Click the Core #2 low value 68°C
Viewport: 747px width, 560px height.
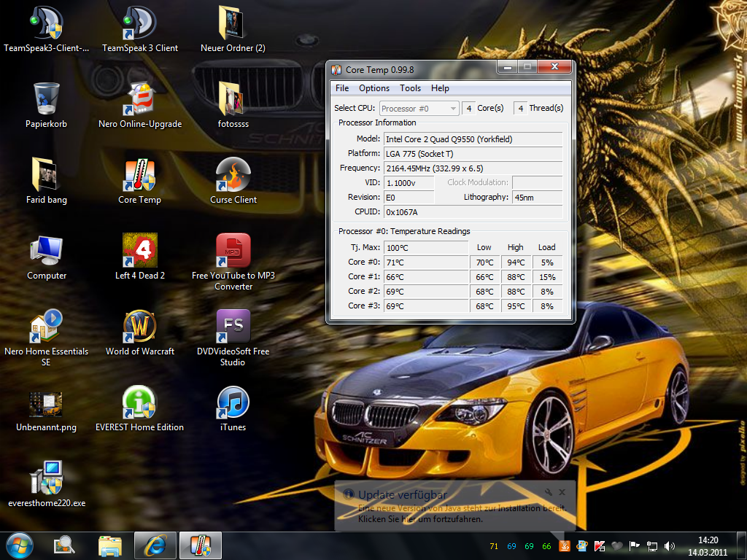pos(484,292)
